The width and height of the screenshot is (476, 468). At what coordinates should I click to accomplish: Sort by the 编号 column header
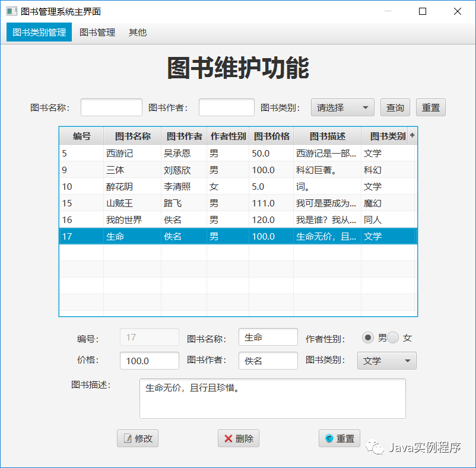[82, 136]
